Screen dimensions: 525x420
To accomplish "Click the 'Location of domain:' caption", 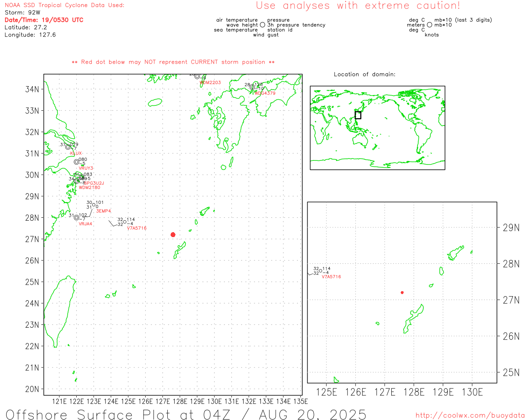I will 365,74.
